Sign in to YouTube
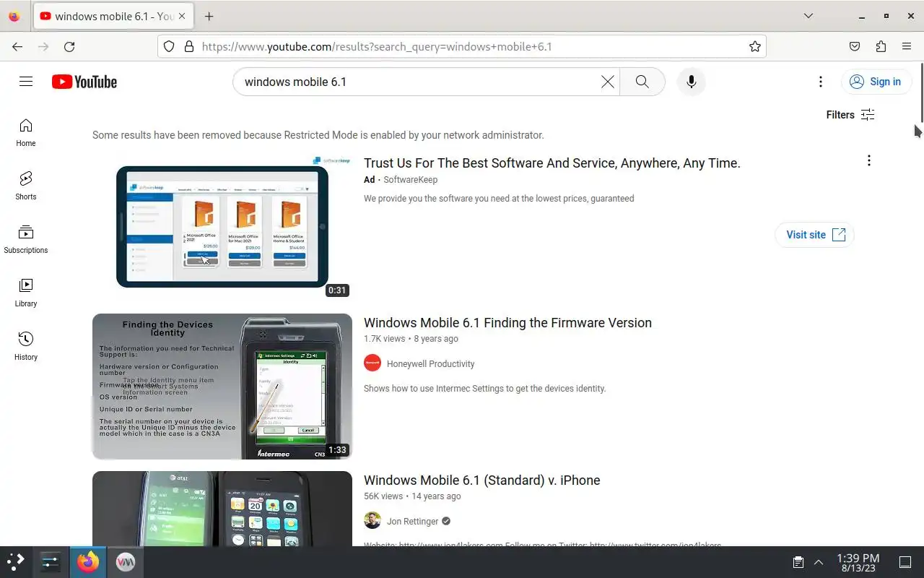Screen dimensions: 924x578 [876, 82]
